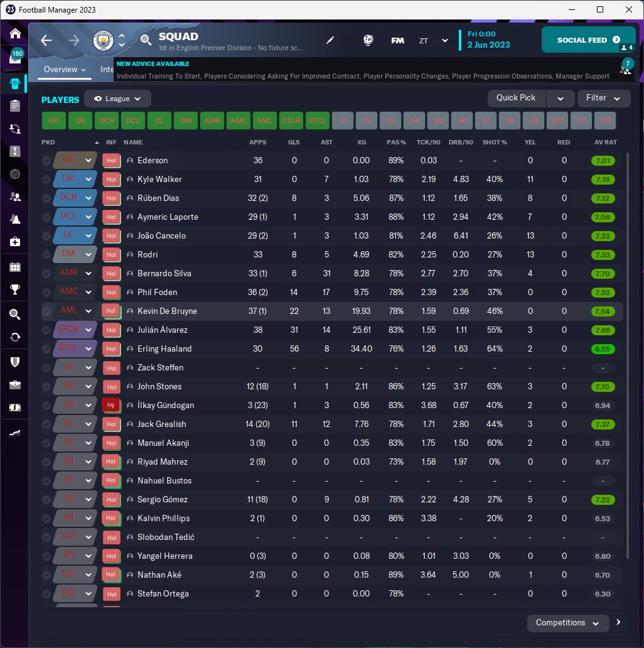The image size is (644, 648).
Task: Sort by the GLS column header
Action: pos(294,142)
